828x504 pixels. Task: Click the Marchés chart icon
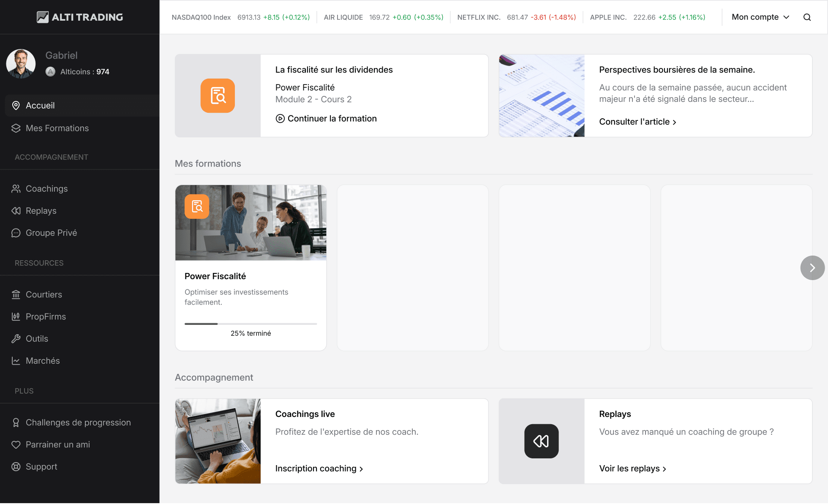point(16,361)
